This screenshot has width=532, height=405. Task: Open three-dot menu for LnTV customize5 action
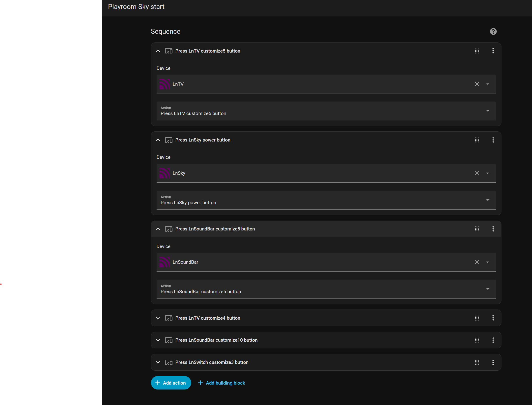coord(493,51)
